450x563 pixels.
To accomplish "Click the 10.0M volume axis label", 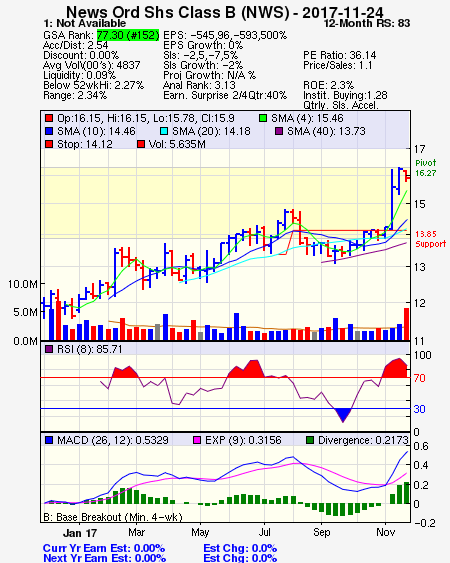I will click(23, 284).
